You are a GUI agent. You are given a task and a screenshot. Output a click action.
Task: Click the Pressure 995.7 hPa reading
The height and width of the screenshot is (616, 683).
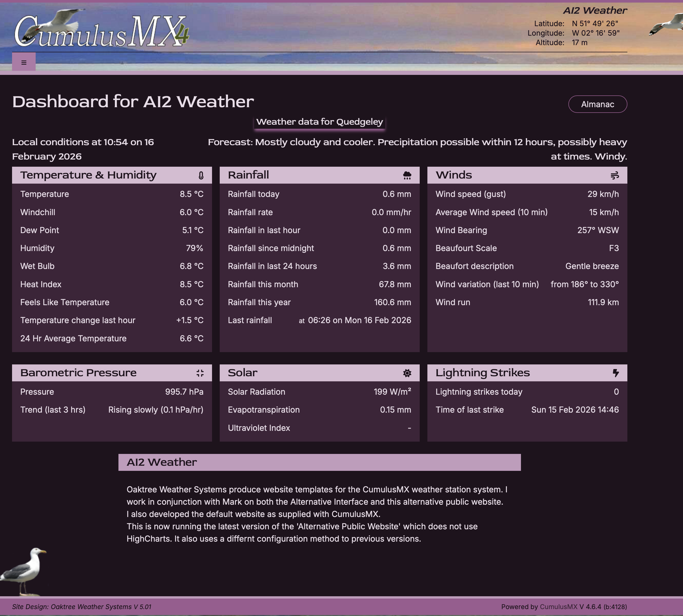pyautogui.click(x=184, y=392)
